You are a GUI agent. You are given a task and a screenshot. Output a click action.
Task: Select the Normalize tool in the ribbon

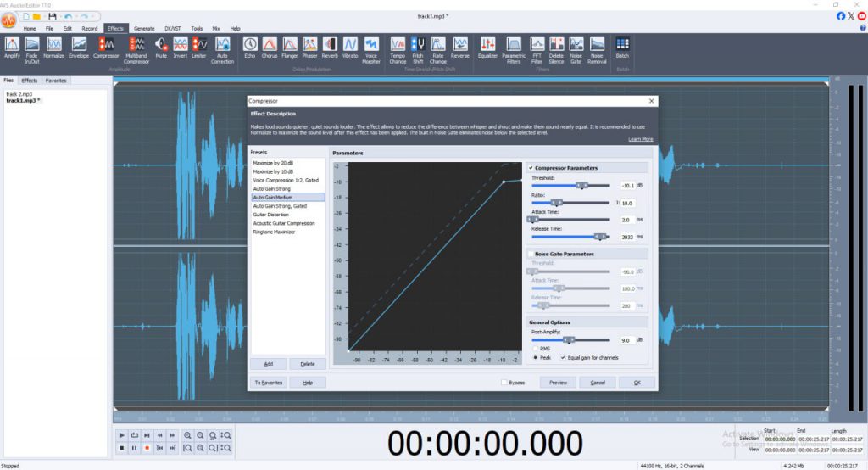pyautogui.click(x=54, y=47)
